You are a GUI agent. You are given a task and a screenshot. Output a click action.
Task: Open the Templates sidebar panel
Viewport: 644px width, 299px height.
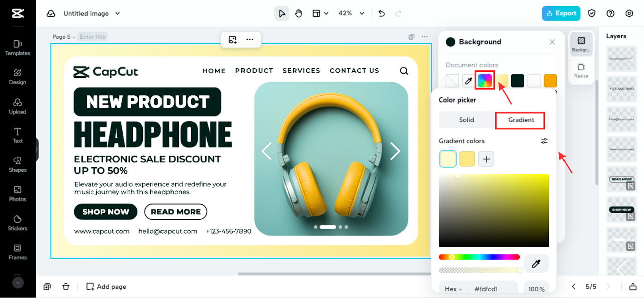tap(18, 48)
